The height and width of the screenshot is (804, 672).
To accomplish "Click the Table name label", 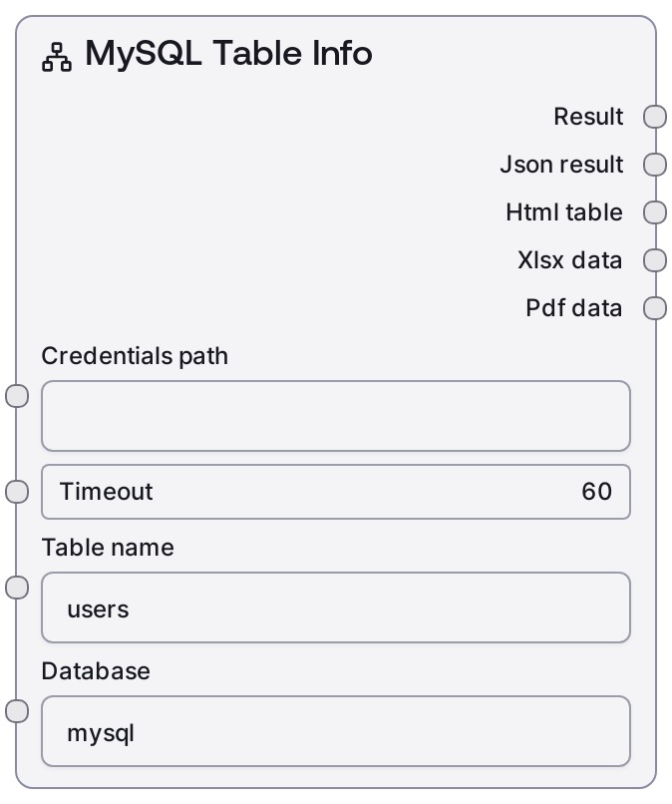I will (x=108, y=548).
